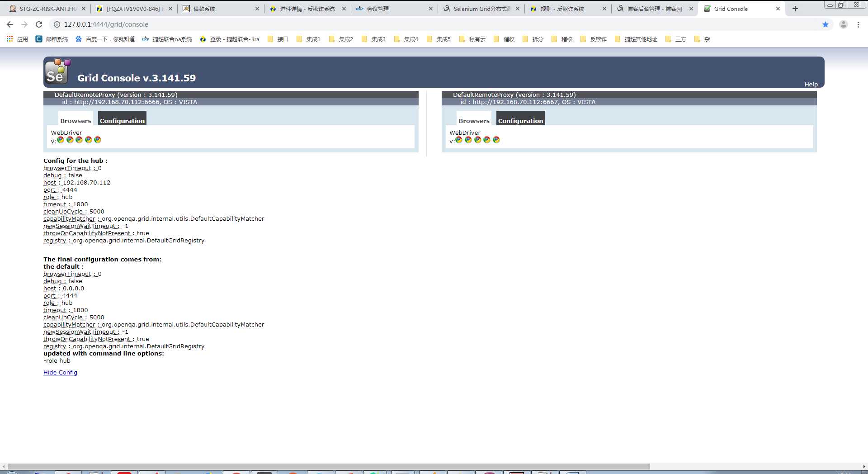Screen dimensions: 868x474
Task: Go back to the previous page
Action: pyautogui.click(x=10, y=24)
